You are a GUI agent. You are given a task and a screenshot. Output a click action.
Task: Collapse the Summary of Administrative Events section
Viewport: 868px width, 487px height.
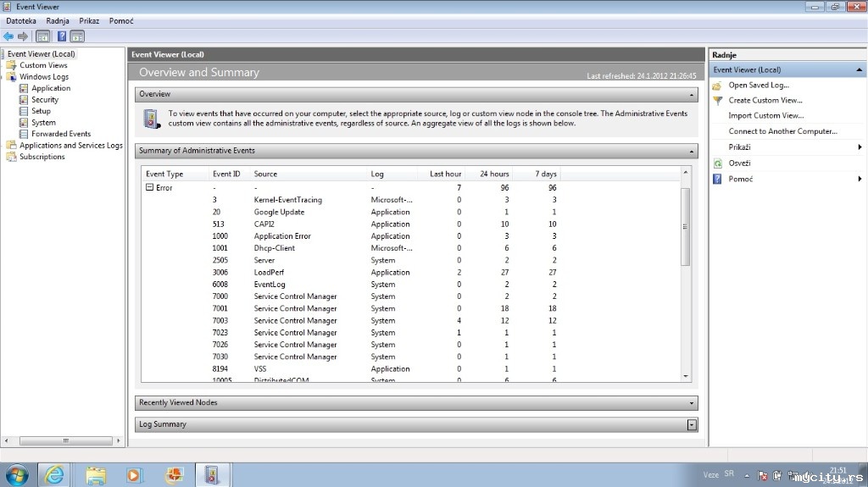pos(692,151)
